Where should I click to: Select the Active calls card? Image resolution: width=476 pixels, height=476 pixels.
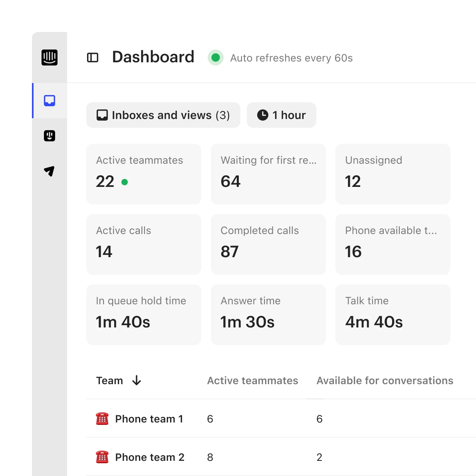[x=144, y=244]
